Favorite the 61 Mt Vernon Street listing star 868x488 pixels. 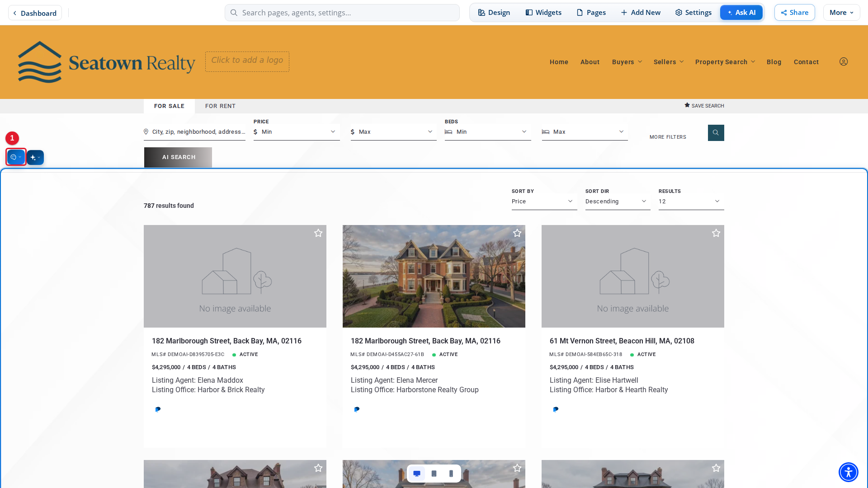716,233
